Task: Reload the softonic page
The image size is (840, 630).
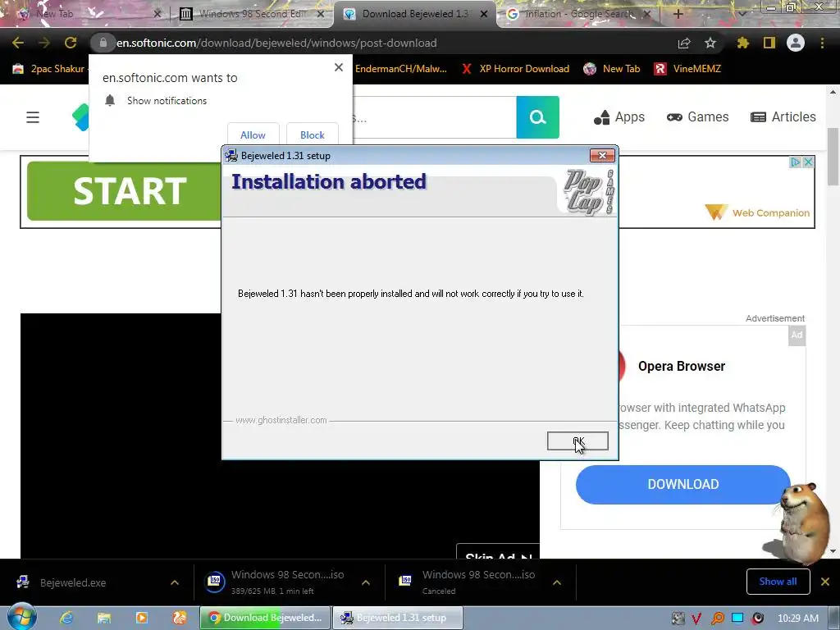Action: 71,43
